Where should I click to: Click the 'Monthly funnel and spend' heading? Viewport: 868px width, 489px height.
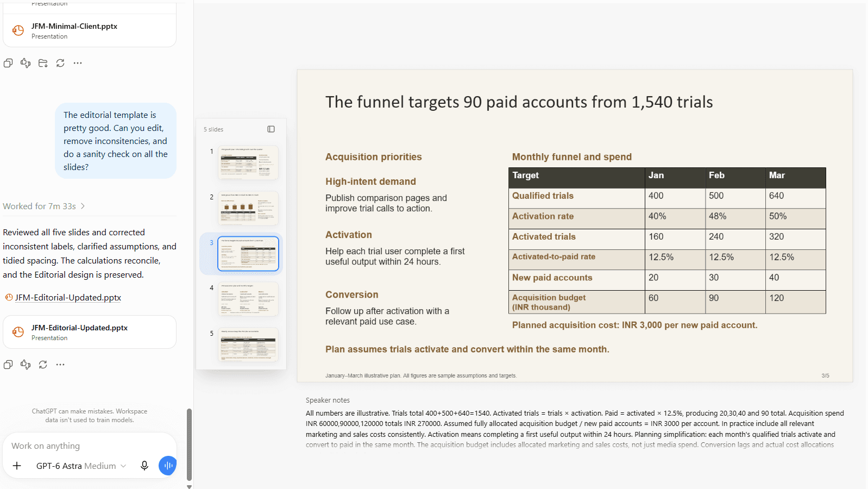pyautogui.click(x=572, y=156)
